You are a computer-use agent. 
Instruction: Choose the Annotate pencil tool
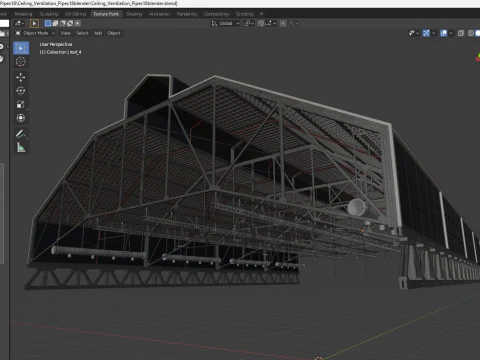coord(21,134)
